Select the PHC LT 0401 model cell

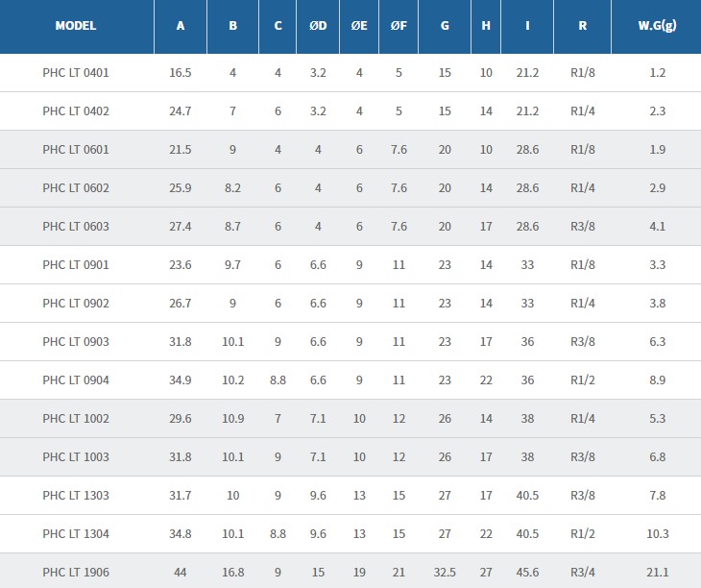pyautogui.click(x=76, y=73)
